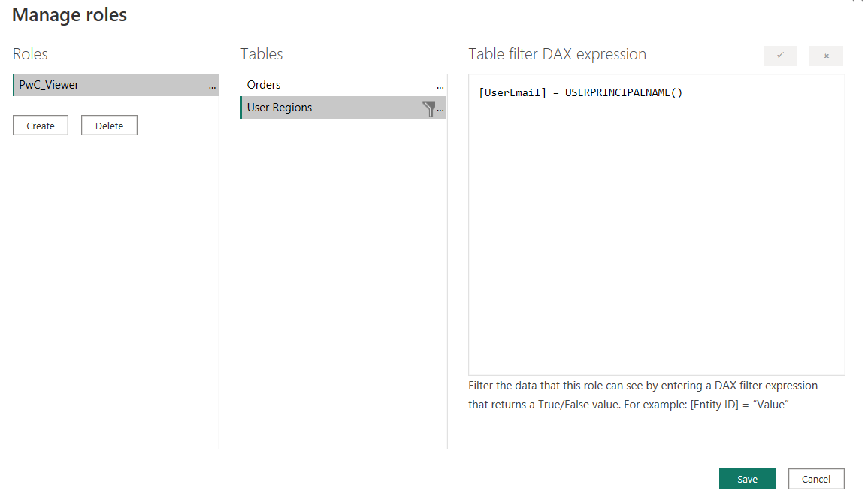This screenshot has height=500, width=868.
Task: Select the User Regions table
Action: pyautogui.click(x=280, y=108)
